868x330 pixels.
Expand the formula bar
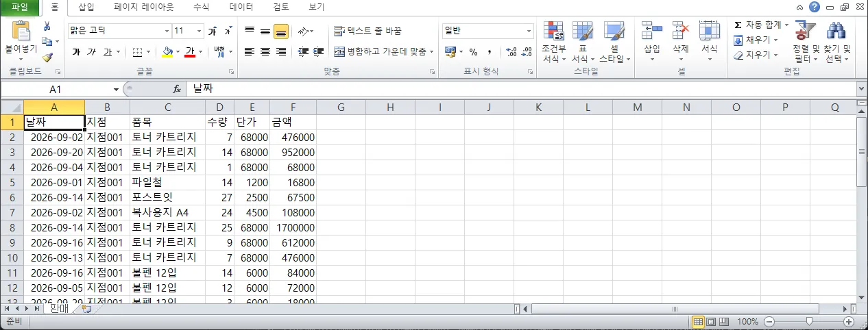coord(861,90)
